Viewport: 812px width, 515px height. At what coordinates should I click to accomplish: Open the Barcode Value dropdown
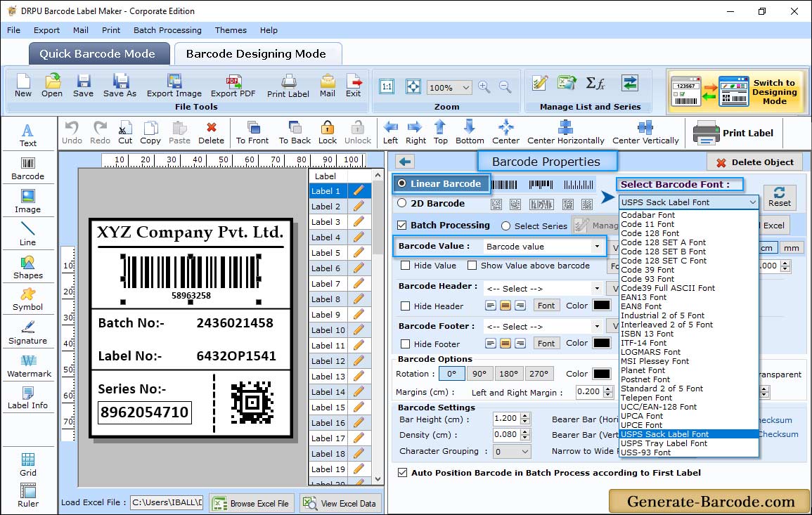coord(597,247)
